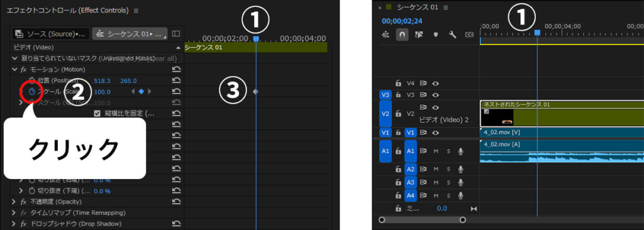
Task: Expand the disabled Scale Width row
Action: pyautogui.click(x=21, y=102)
